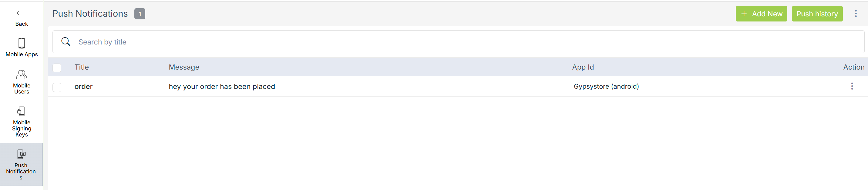Navigate to Mobile Signing Keys section
Viewport: 868px width, 190px height.
pyautogui.click(x=21, y=121)
